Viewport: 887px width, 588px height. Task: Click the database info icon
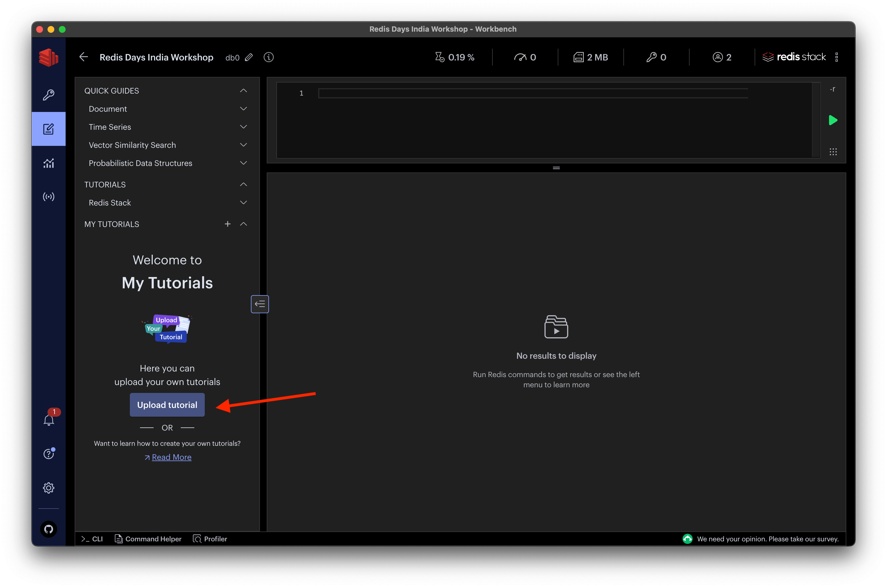pos(269,57)
